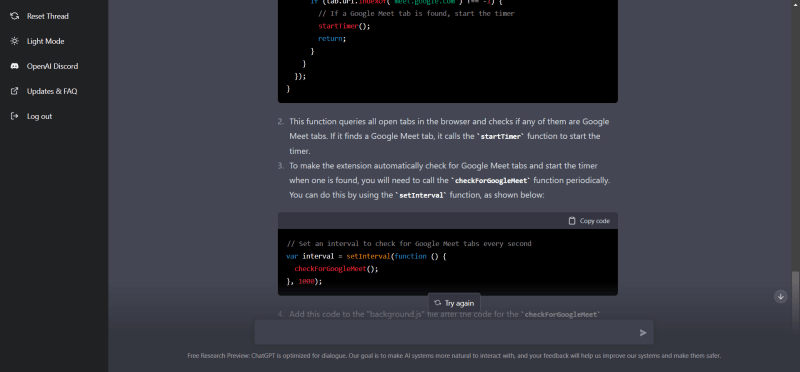Click the "}, 1000);" code line
This screenshot has width=800, height=372.
click(x=304, y=281)
